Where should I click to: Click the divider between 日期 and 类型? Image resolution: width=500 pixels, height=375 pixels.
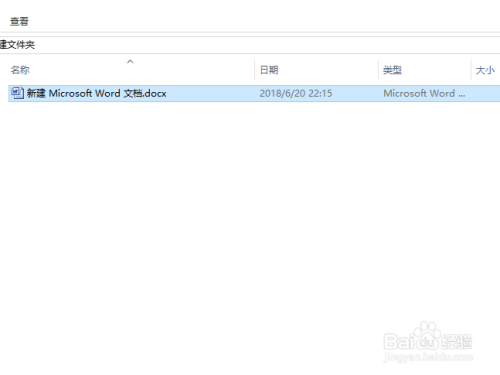(378, 70)
